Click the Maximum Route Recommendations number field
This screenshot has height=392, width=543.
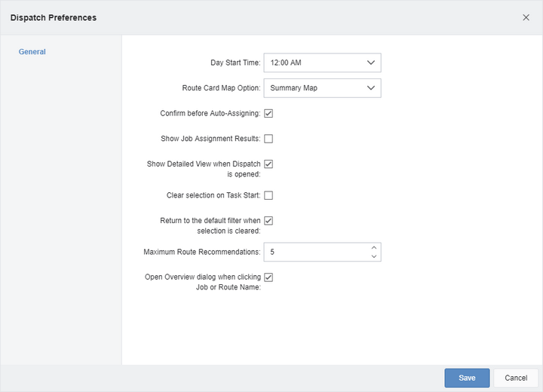point(323,252)
